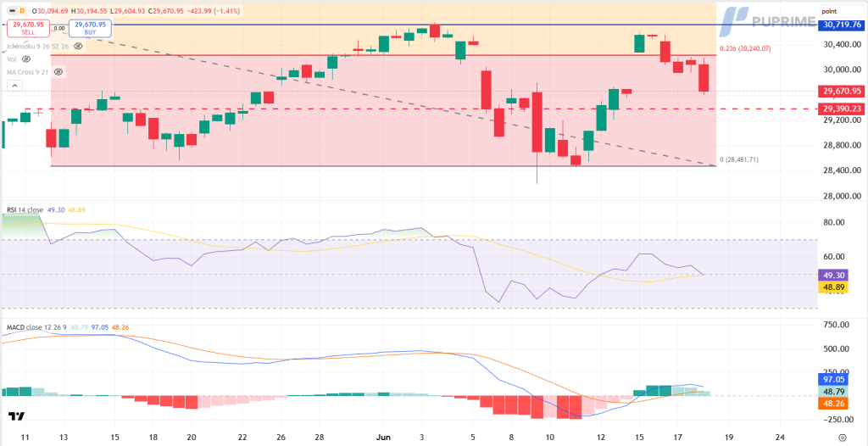Click the 30,400.00 price scale tick

841,45
